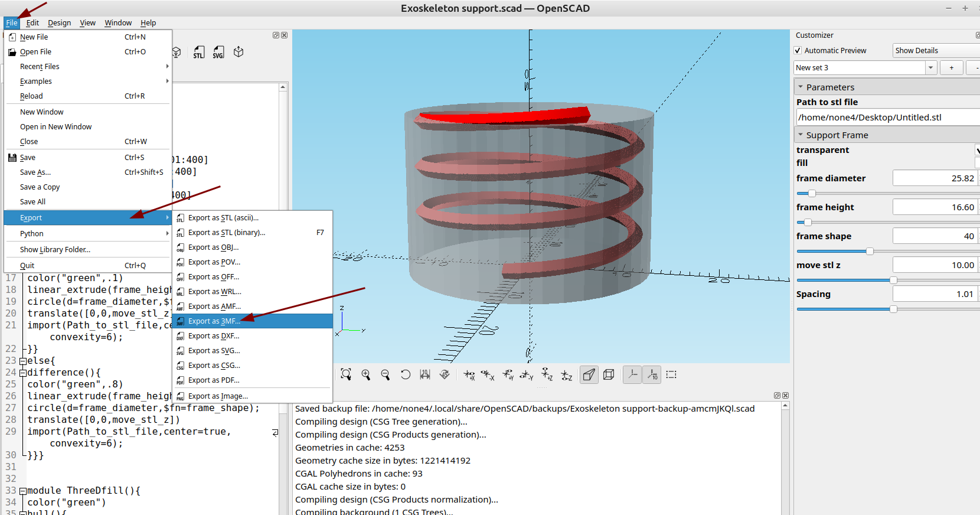This screenshot has width=980, height=515.
Task: Click the frame diameter slider handle
Action: (812, 194)
